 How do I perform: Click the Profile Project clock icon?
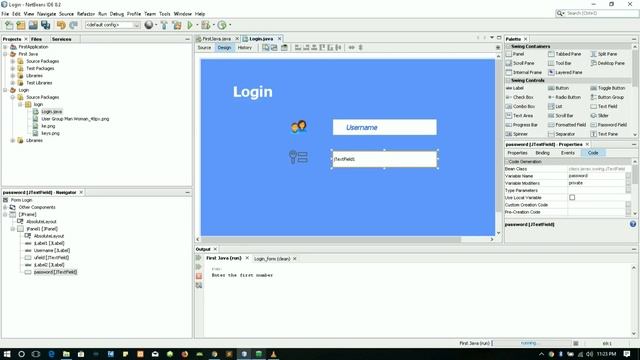[x=222, y=25]
